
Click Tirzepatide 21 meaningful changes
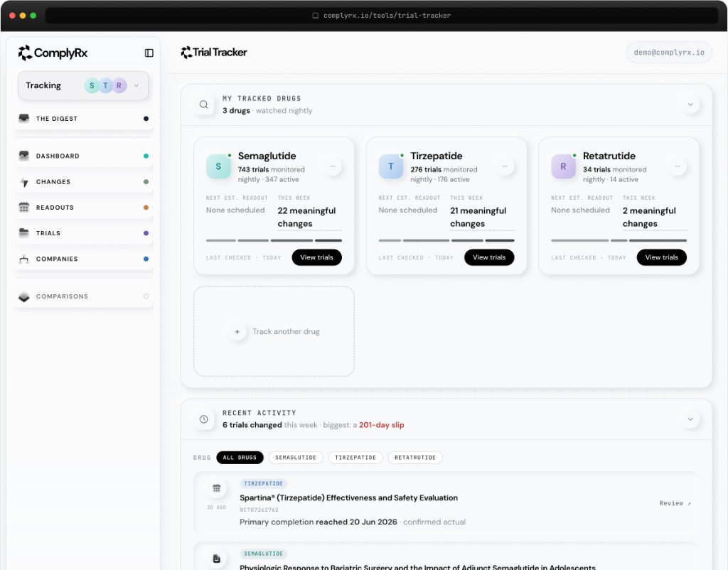click(482, 217)
